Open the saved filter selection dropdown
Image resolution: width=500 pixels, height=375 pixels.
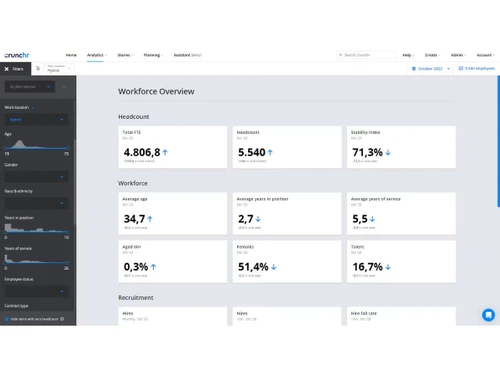pyautogui.click(x=30, y=87)
